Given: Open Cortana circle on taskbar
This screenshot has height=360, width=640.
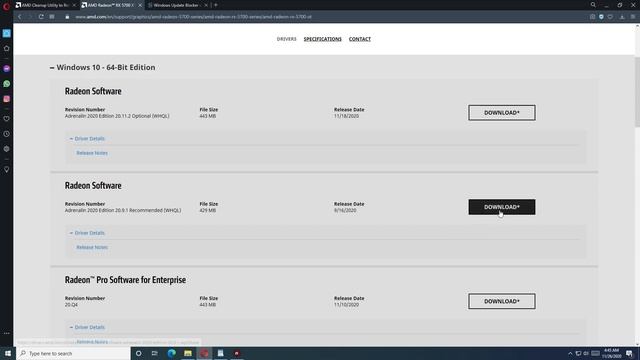Looking at the screenshot, I should point(139,353).
